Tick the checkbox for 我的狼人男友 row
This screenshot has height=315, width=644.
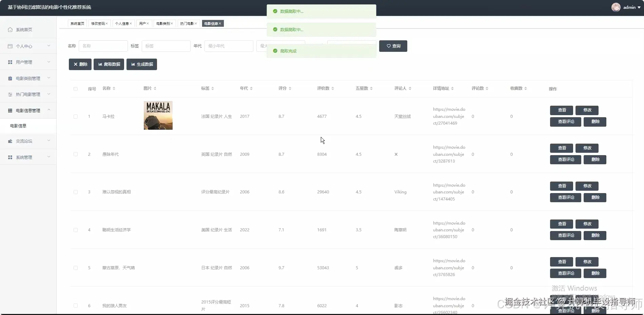[x=76, y=306]
